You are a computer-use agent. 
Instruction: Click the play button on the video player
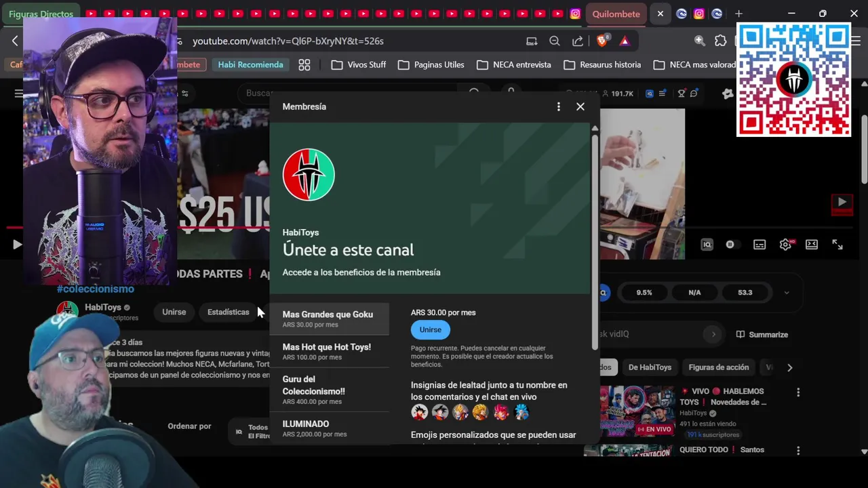coord(17,245)
